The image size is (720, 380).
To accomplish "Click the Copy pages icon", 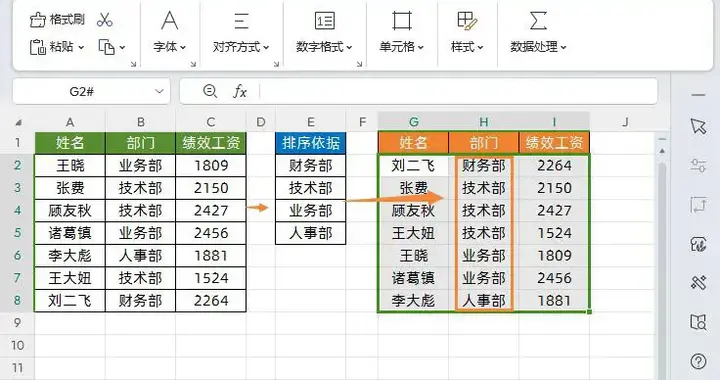I will tap(107, 47).
